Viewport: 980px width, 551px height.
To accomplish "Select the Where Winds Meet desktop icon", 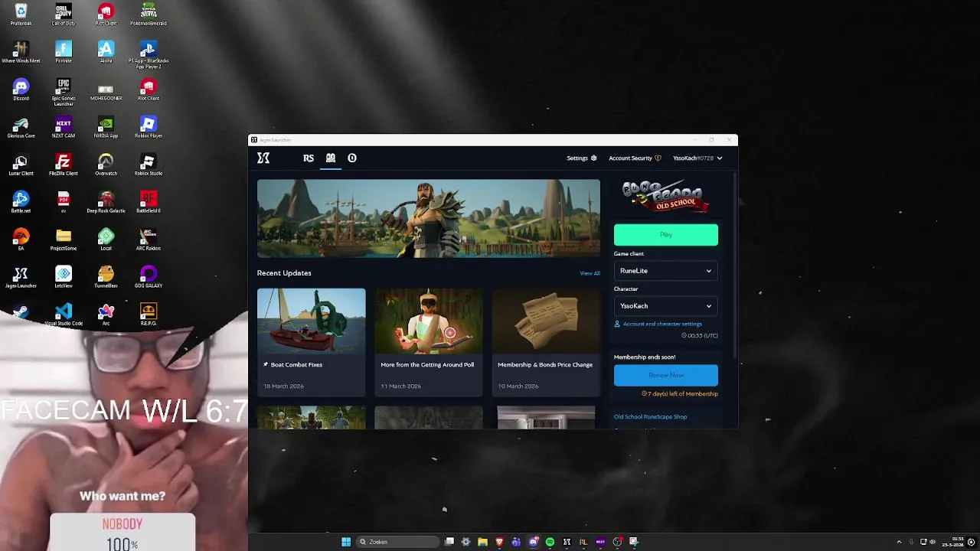I will 21,52.
